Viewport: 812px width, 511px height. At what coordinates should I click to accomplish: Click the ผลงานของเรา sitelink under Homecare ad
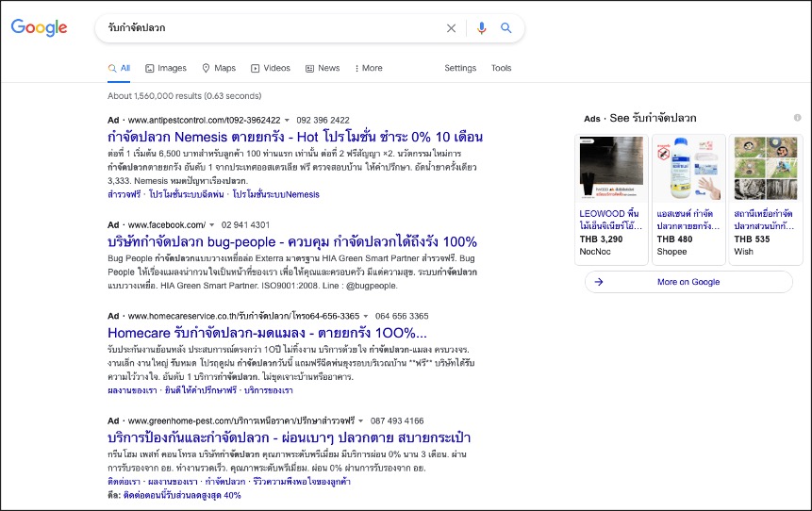pos(132,390)
